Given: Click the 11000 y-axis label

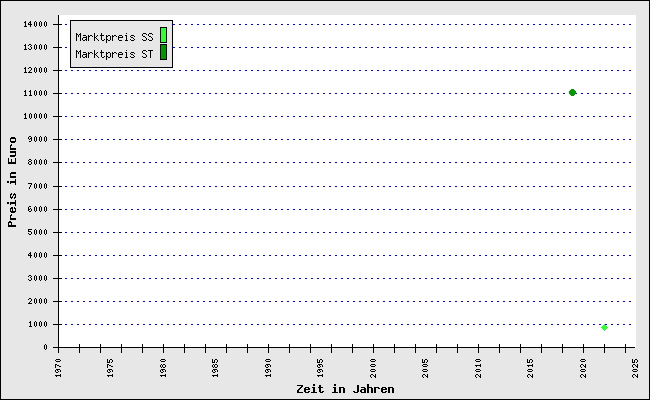Looking at the screenshot, I should click(x=36, y=93).
